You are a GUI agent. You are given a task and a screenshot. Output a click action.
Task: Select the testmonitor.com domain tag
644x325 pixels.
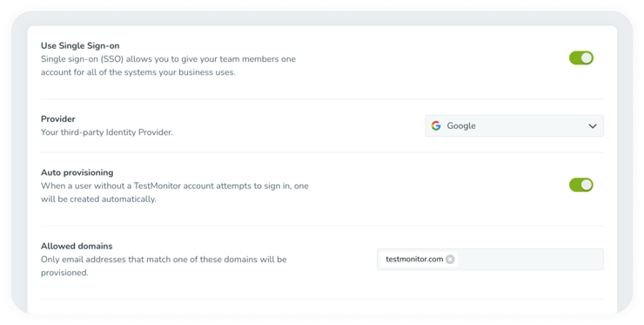414,259
